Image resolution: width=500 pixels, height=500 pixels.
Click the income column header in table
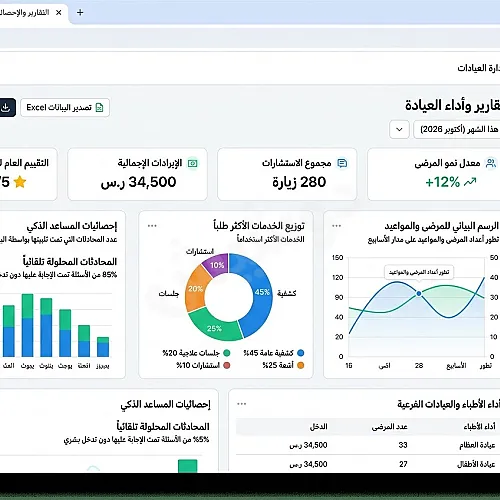pos(319,426)
